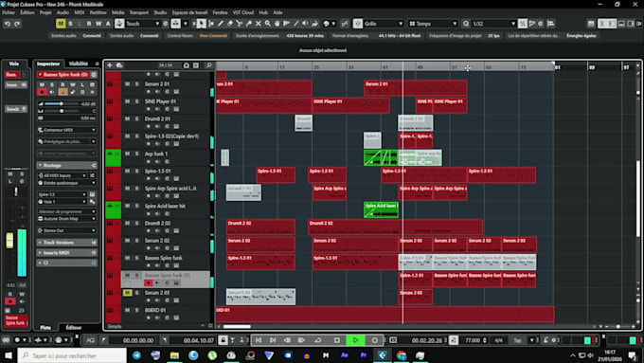Select the Comp hand tool
Viewport: 644px width, 363px height.
[277, 24]
